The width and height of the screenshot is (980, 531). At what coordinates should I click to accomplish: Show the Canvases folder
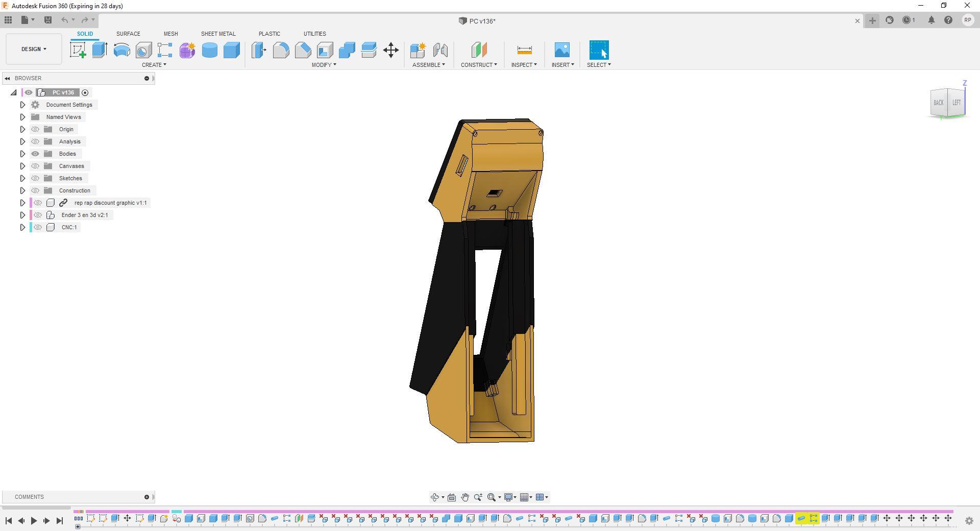point(35,166)
